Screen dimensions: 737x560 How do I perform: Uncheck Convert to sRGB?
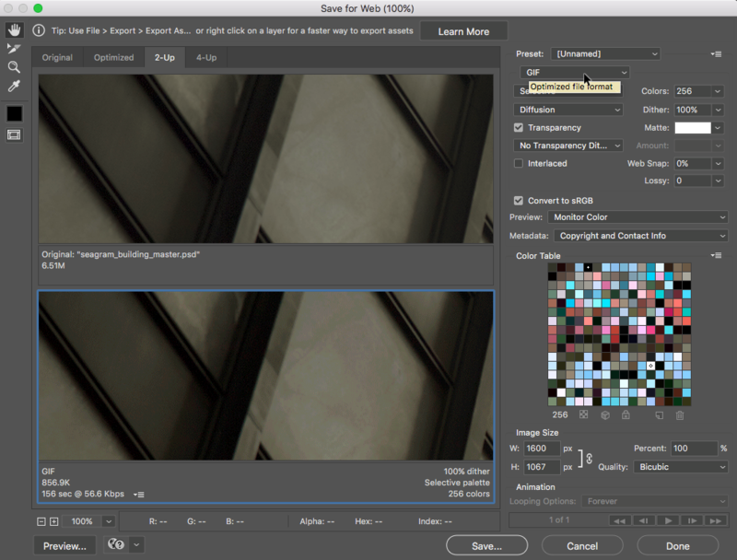click(x=519, y=200)
